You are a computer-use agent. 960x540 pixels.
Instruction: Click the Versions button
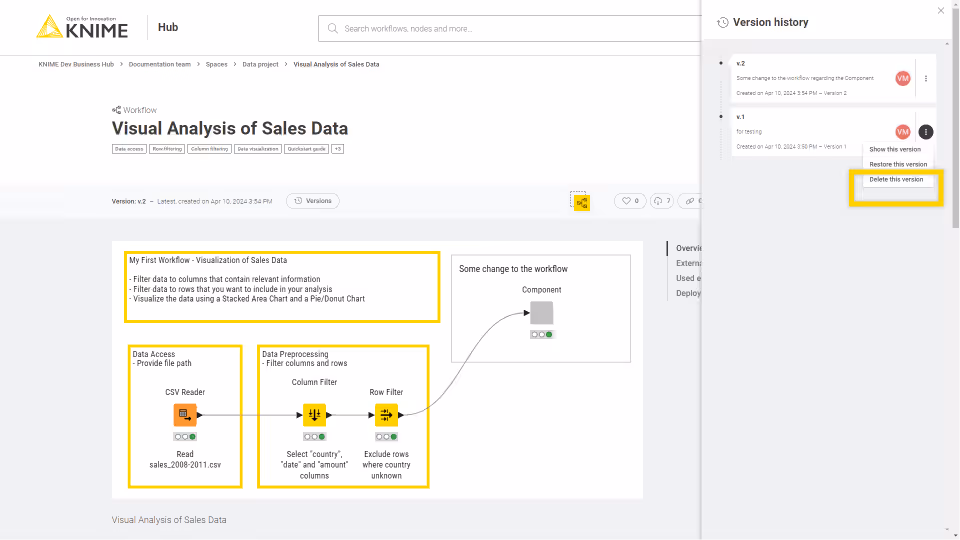(313, 201)
